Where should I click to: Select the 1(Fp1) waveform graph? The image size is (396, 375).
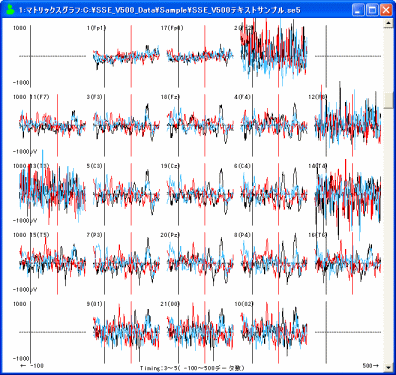pyautogui.click(x=126, y=56)
